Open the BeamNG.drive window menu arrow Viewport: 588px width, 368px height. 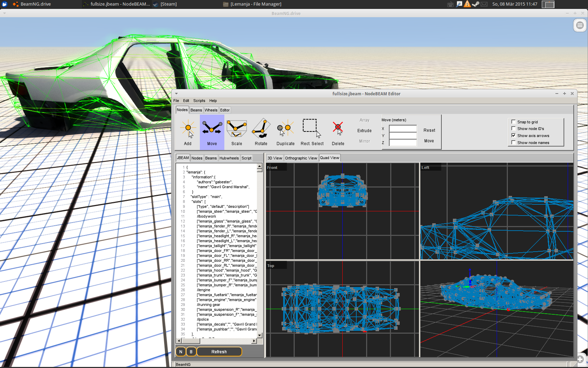4,13
